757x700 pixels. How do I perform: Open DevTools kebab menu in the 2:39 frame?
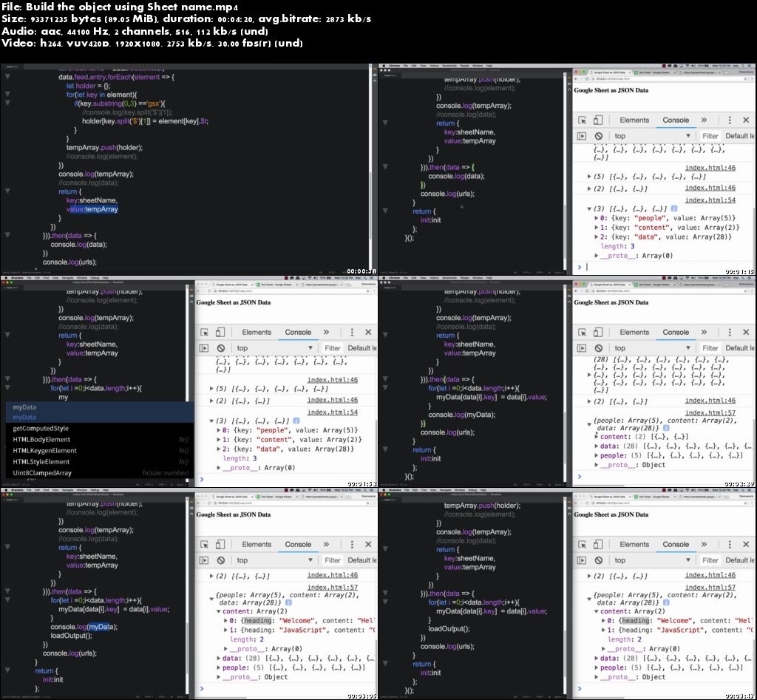coord(728,332)
